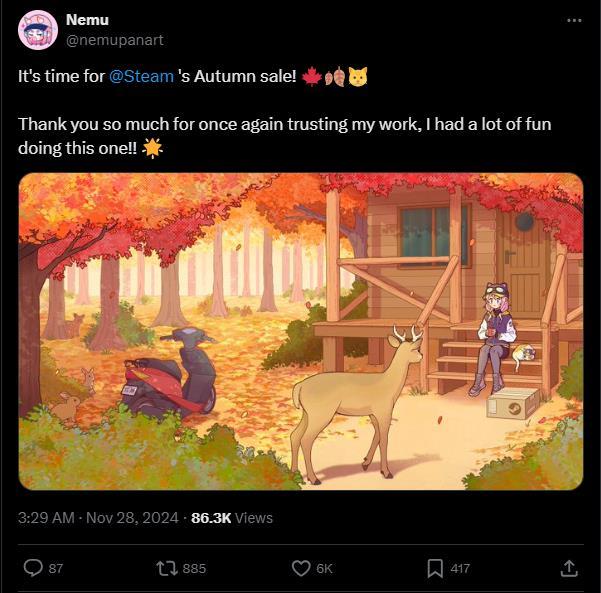Click the 6K likes count
This screenshot has height=593, width=601.
pyautogui.click(x=324, y=568)
